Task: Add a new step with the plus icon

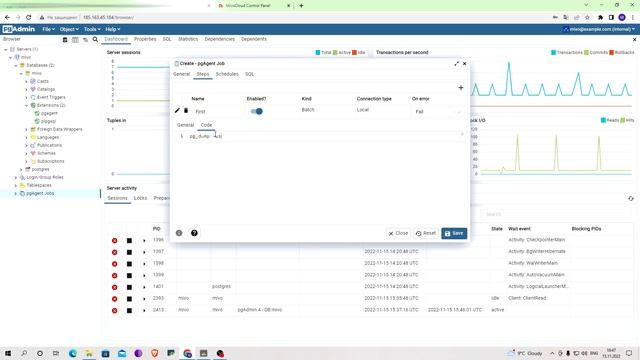Action: [x=460, y=87]
